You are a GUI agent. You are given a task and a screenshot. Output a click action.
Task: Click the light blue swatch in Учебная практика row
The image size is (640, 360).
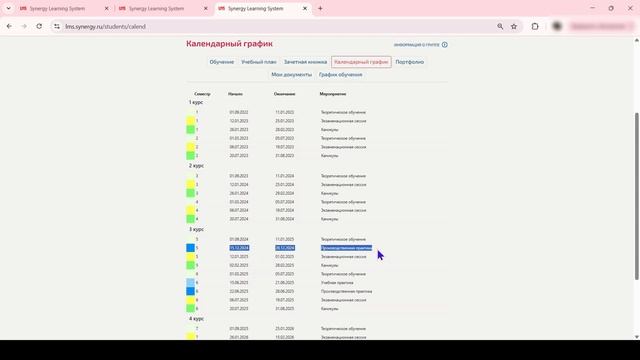[x=191, y=282]
